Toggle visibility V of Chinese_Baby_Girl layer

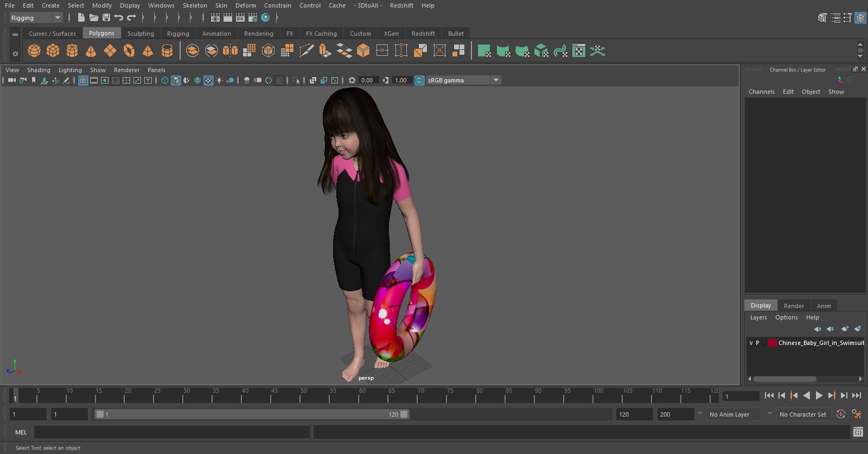point(751,343)
